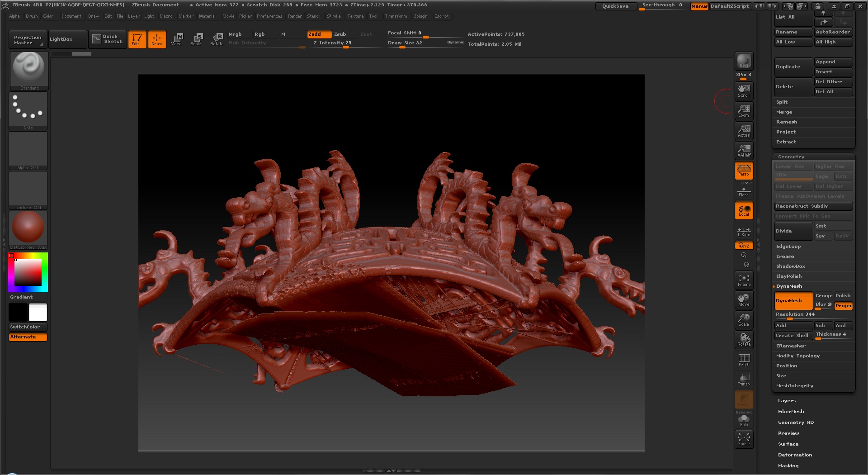Select the Zoom canvas tool
This screenshot has height=475, width=868.
(744, 110)
